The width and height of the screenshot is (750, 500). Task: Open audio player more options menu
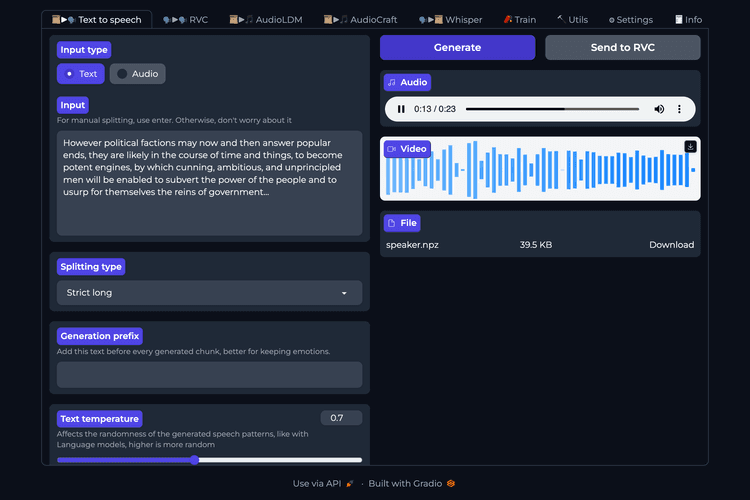tap(680, 109)
